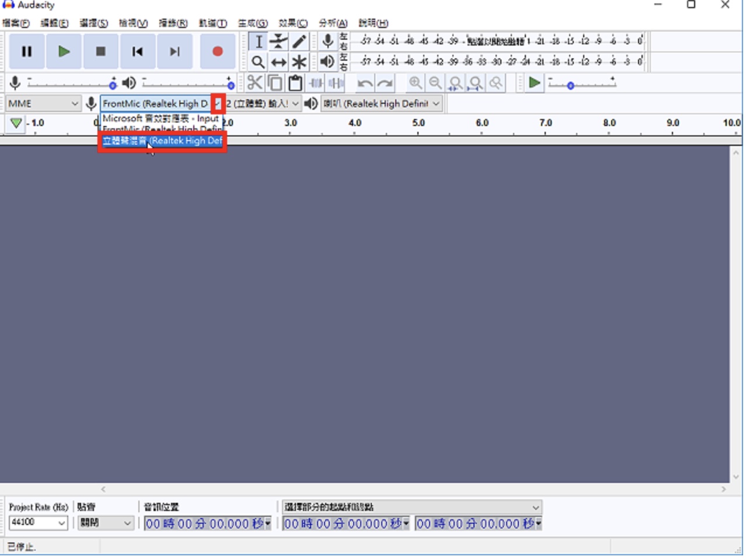This screenshot has height=560, width=746.
Task: Click the Redo arrow icon
Action: (385, 83)
